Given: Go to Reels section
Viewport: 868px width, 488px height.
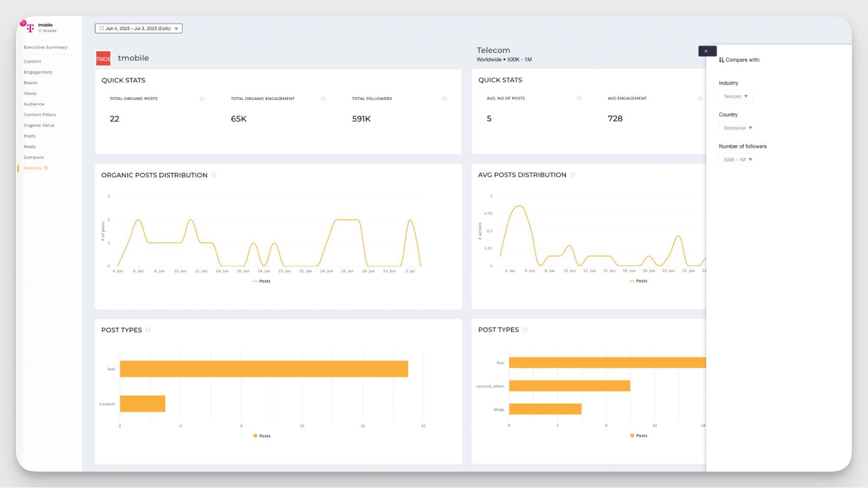Looking at the screenshot, I should [30, 147].
